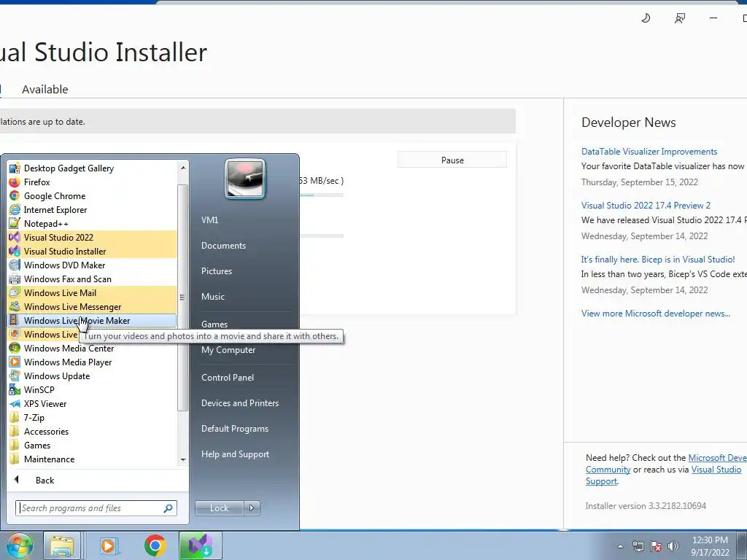
Task: Open Visual Studio Installer entry in Start menu
Action: [92, 251]
